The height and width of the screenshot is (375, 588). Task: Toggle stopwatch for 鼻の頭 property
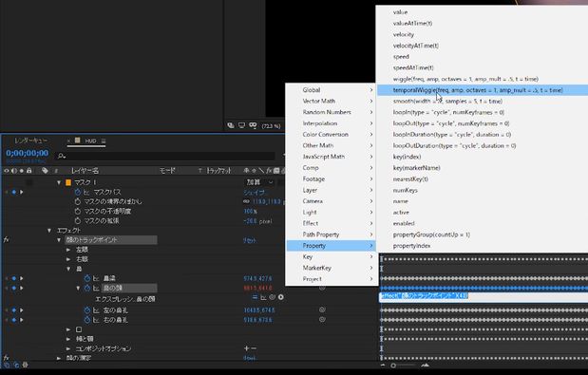point(87,288)
